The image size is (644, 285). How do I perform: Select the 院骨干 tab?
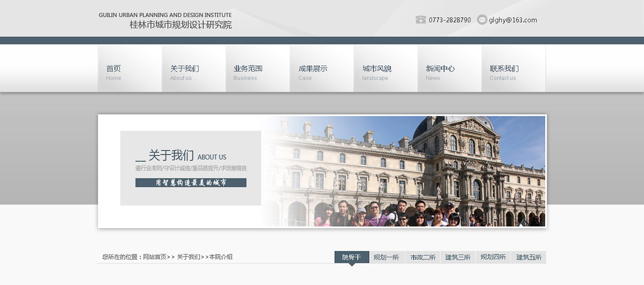(x=351, y=257)
